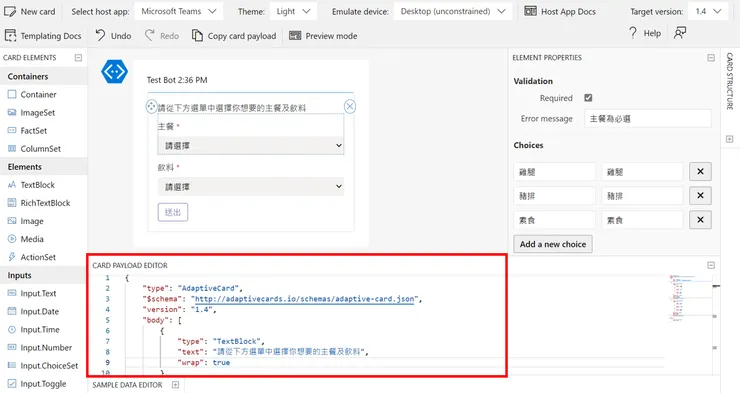Open the adaptivecards.io schema link
This screenshot has height=393, width=740.
[x=304, y=299]
